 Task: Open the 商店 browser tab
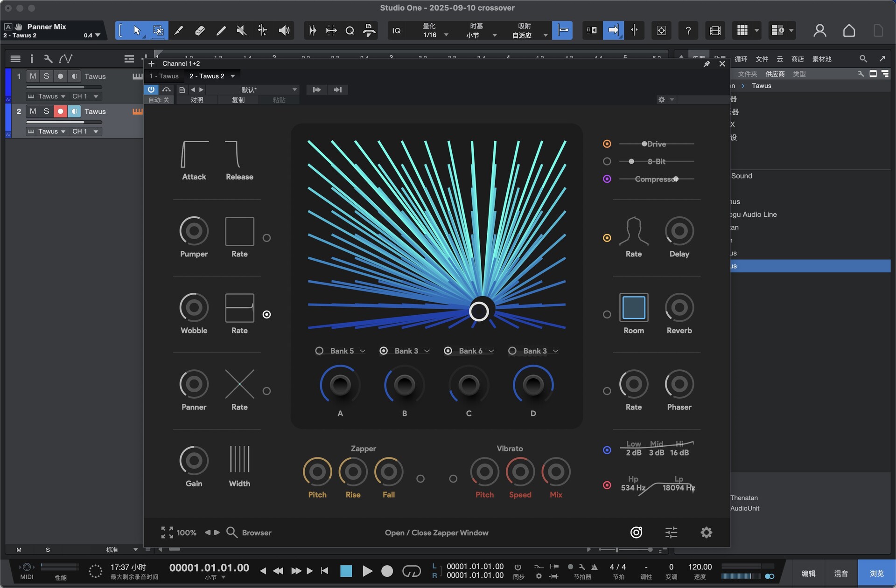[x=797, y=59]
